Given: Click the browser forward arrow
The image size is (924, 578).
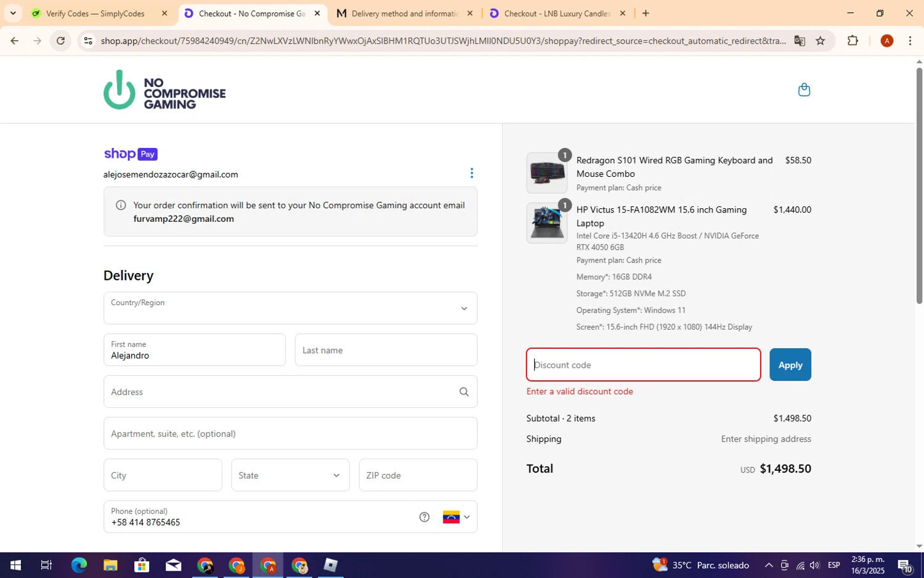Looking at the screenshot, I should point(38,41).
